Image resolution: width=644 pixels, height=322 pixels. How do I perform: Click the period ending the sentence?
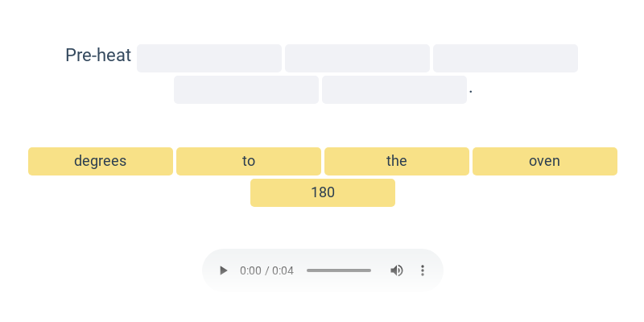[x=471, y=93]
